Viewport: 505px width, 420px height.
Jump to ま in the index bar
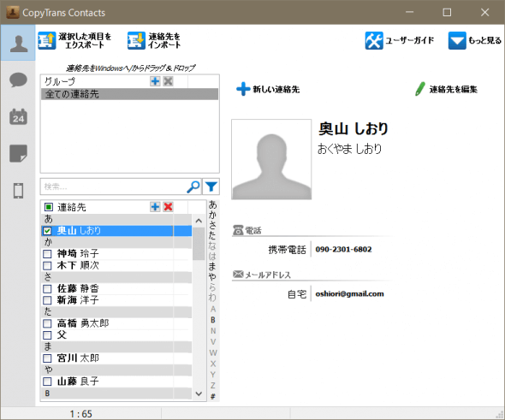pyautogui.click(x=212, y=266)
